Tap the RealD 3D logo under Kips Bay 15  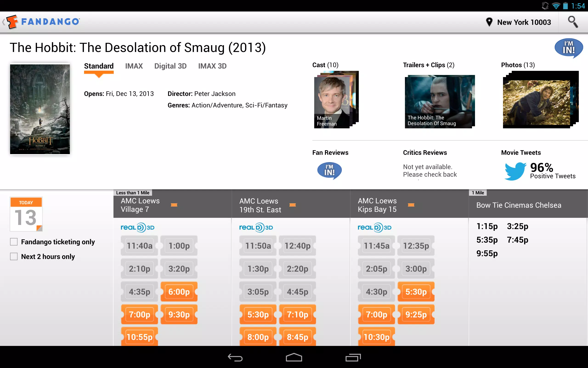click(374, 227)
